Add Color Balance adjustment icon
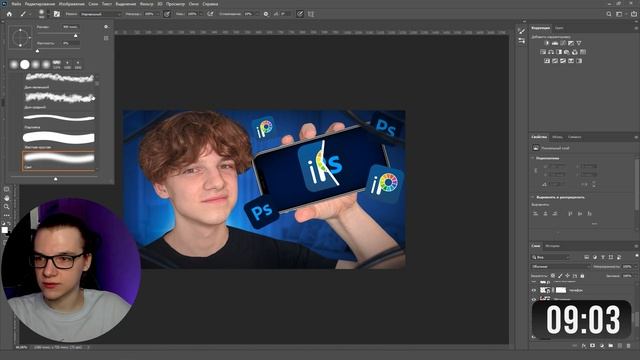This screenshot has height=360, width=640. pos(551,52)
